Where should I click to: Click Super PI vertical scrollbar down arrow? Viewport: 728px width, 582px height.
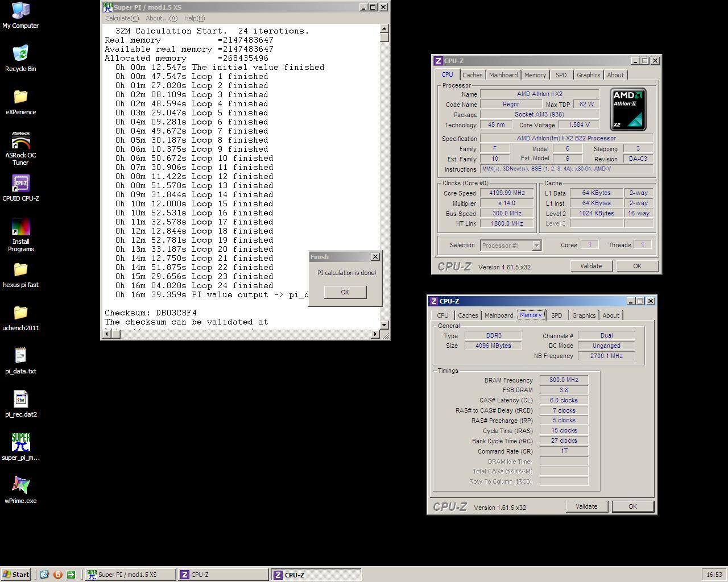point(384,325)
